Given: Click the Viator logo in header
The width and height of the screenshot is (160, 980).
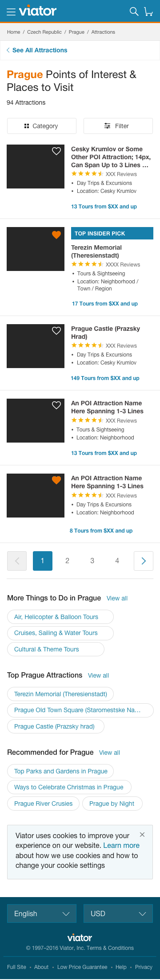Looking at the screenshot, I should (38, 11).
